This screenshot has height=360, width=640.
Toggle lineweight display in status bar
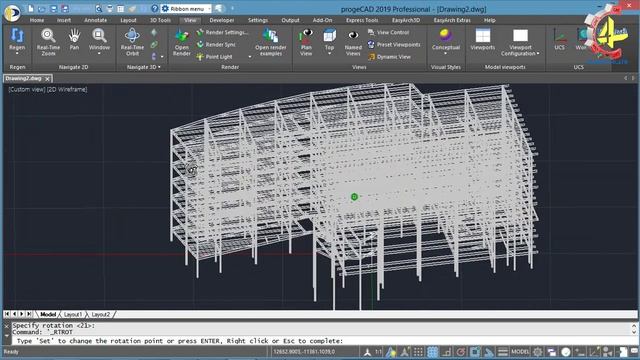(503, 351)
